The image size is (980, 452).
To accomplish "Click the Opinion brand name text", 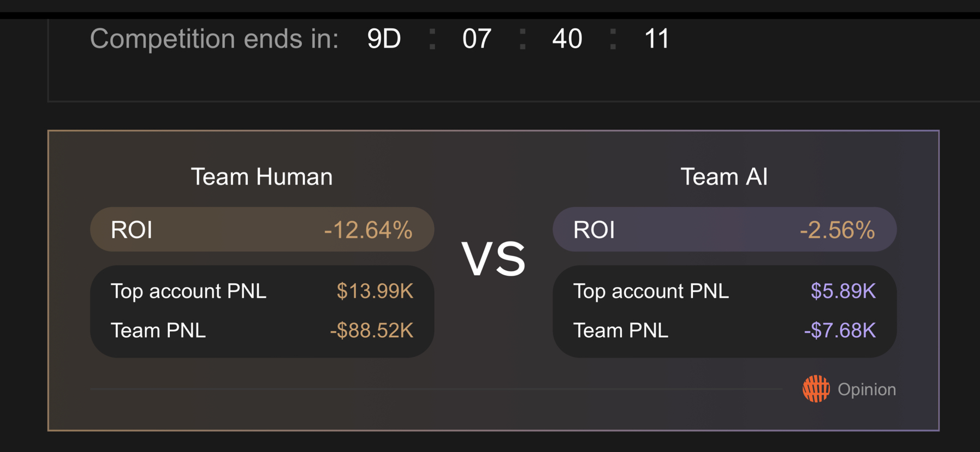I will [866, 389].
